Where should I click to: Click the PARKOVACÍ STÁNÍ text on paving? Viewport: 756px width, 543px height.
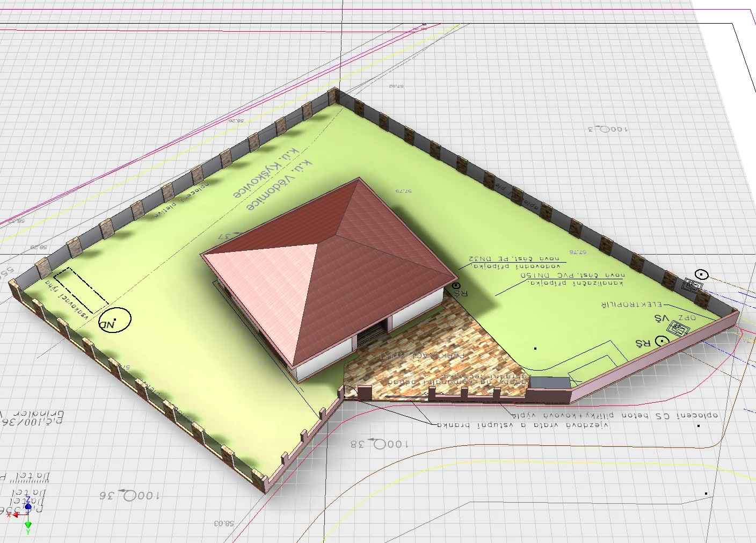coord(423,356)
